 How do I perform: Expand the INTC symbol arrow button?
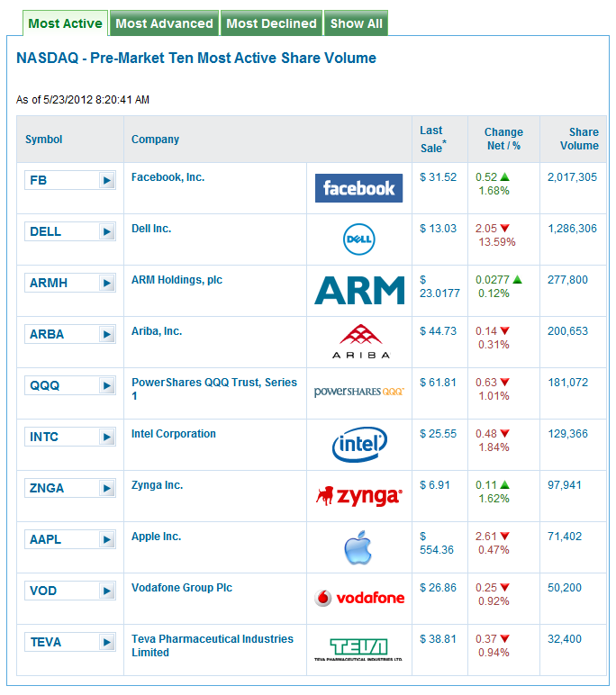click(x=107, y=437)
